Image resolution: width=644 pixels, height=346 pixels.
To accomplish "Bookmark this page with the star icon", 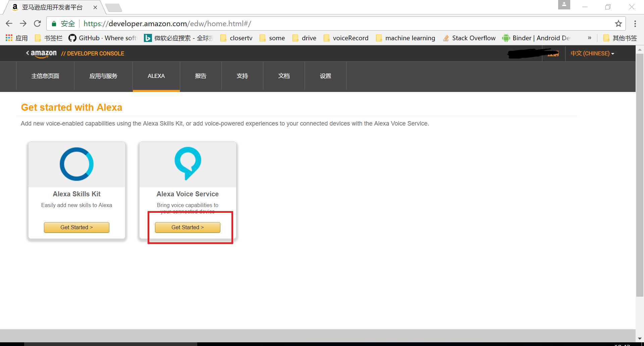I will point(618,23).
